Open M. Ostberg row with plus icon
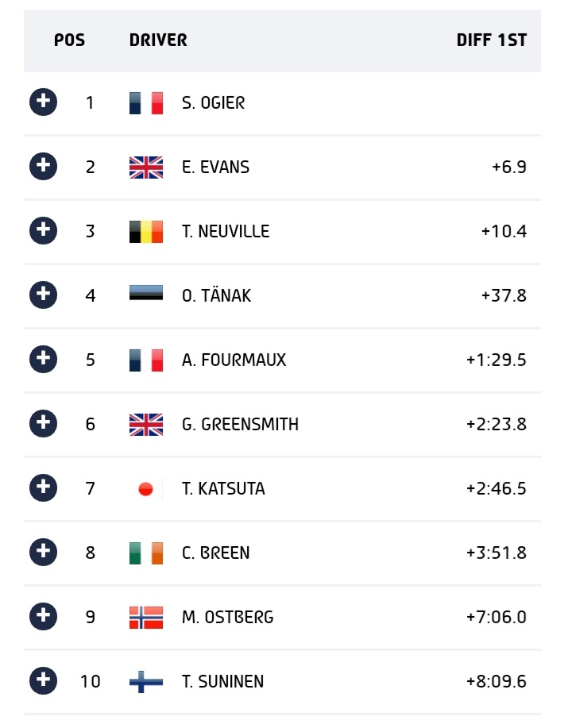The height and width of the screenshot is (728, 568). click(43, 617)
